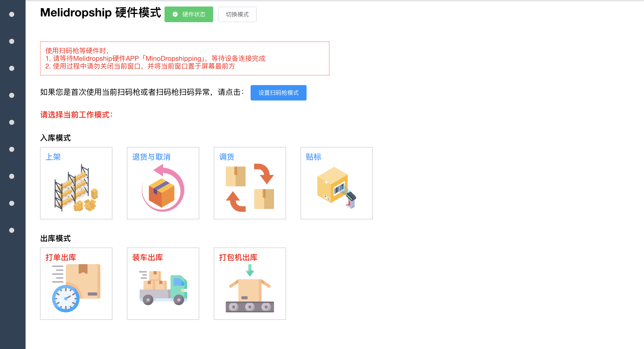
Task: Click the second sidebar dot item
Action: (x=12, y=41)
